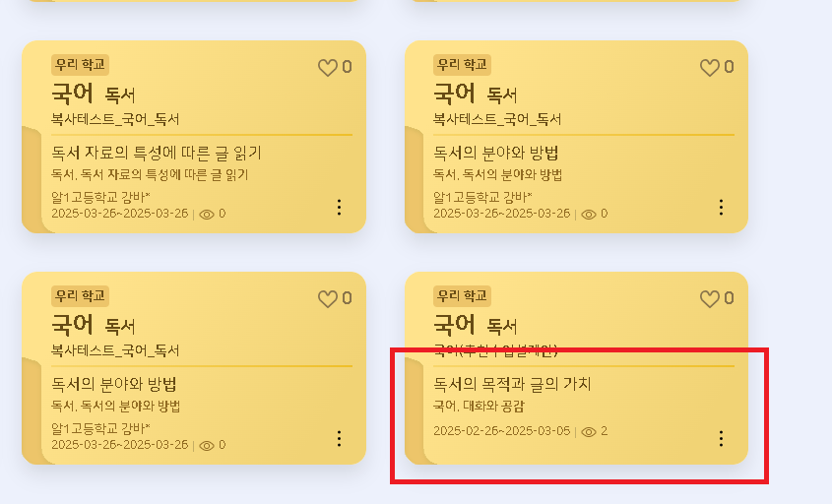Click views eye icon on '독서의 목적과 글의 가치'

[589, 431]
